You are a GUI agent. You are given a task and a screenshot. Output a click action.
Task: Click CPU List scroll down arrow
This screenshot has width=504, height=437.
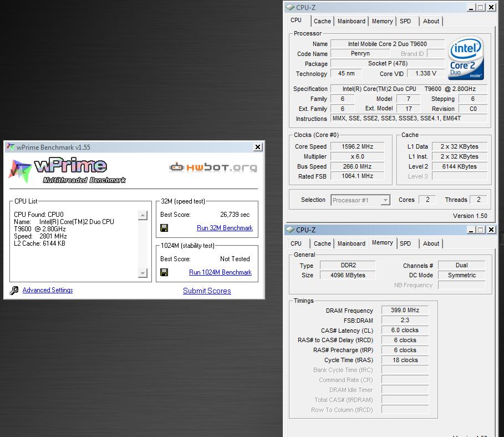pos(142,273)
